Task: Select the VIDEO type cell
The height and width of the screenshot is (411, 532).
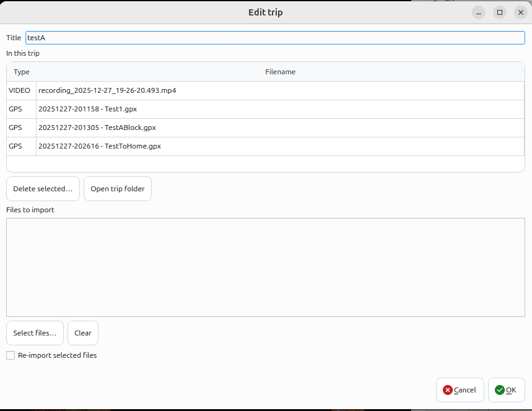Action: [20, 90]
